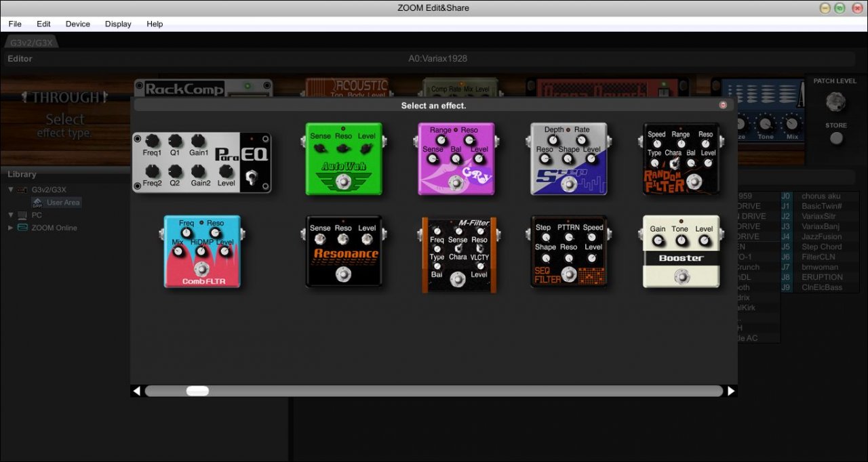Close the Select an effect dialog
Image resolution: width=868 pixels, height=462 pixels.
(x=723, y=105)
